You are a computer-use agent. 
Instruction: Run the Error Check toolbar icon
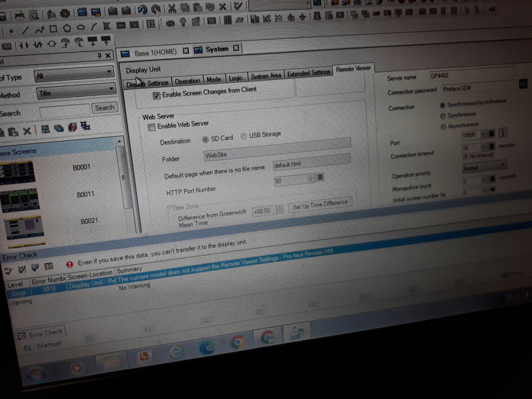click(238, 6)
